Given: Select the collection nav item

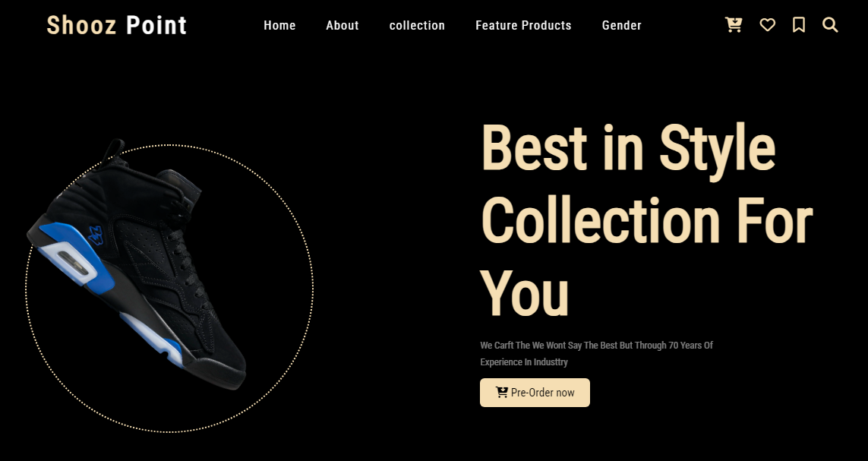Looking at the screenshot, I should [417, 26].
